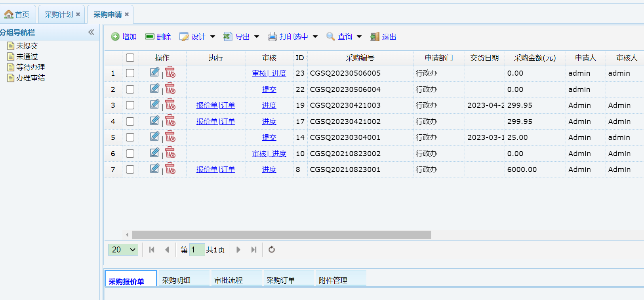Viewport: 644px width, 300px height.
Task: Open the 导出 export dropdown arrow
Action: (257, 37)
